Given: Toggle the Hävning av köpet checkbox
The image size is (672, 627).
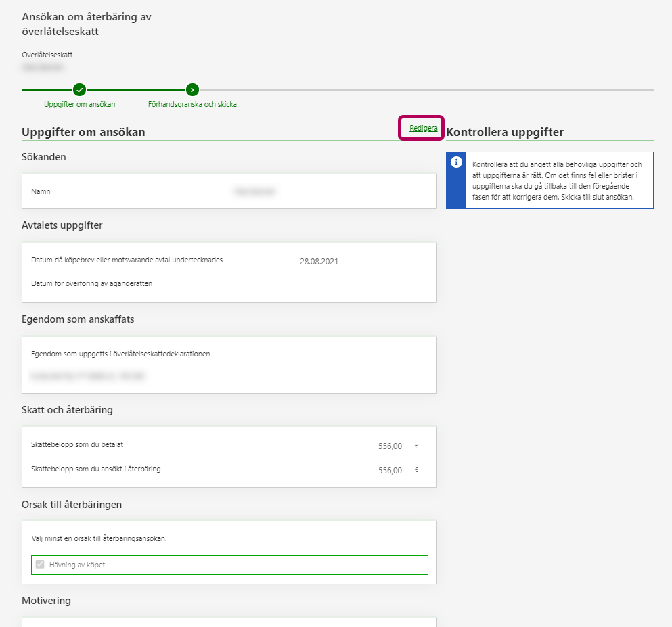Looking at the screenshot, I should pyautogui.click(x=40, y=564).
